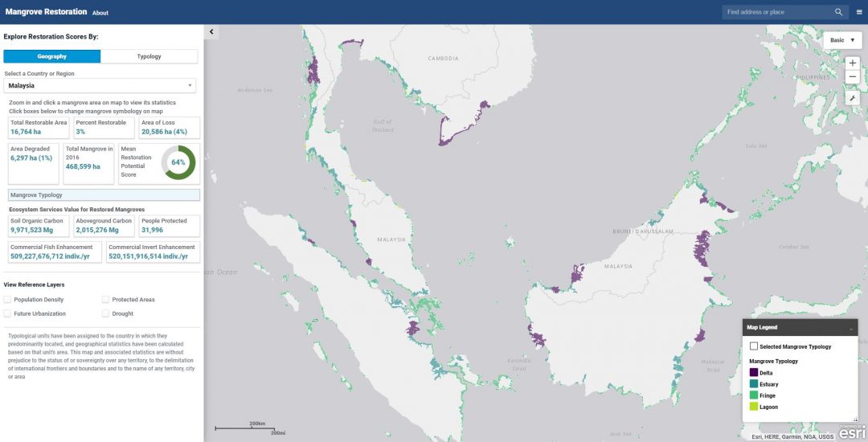868x442 pixels.
Task: Open the country dropdown showing Malaysia
Action: point(100,85)
